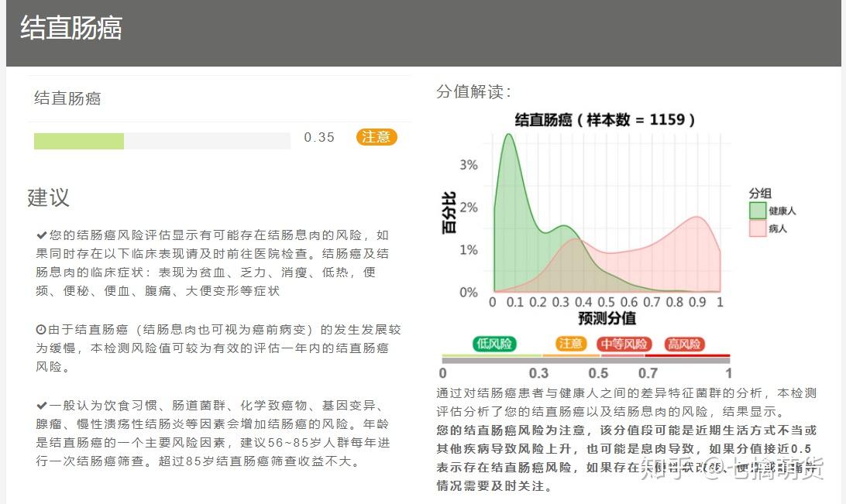The image size is (846, 504).
Task: Select the 注意 orange label on the risk scale
Action: 571,345
